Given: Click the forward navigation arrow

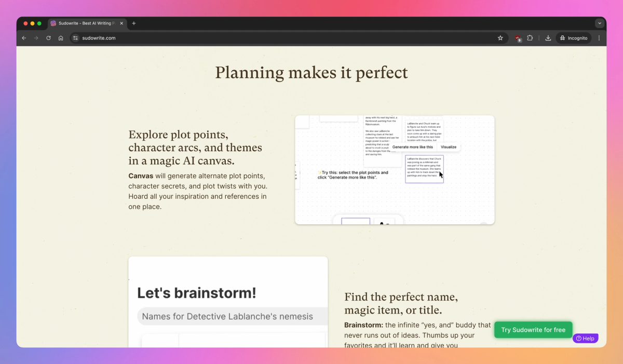Looking at the screenshot, I should click(x=36, y=38).
